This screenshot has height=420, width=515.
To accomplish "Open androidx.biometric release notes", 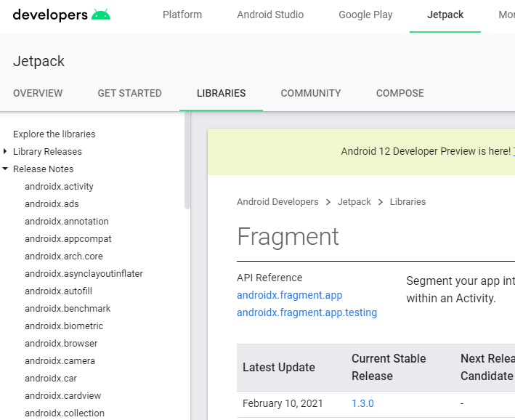I will (64, 326).
